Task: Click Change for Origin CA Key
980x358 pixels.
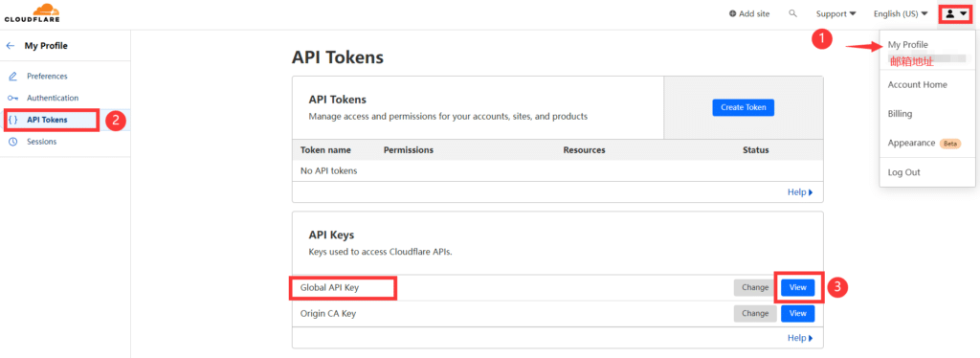Action: pyautogui.click(x=755, y=314)
